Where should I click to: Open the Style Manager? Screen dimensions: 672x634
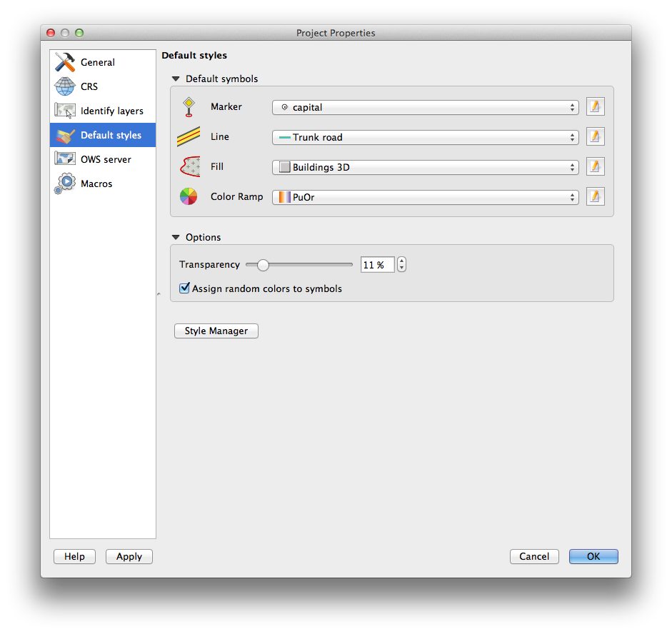click(216, 331)
